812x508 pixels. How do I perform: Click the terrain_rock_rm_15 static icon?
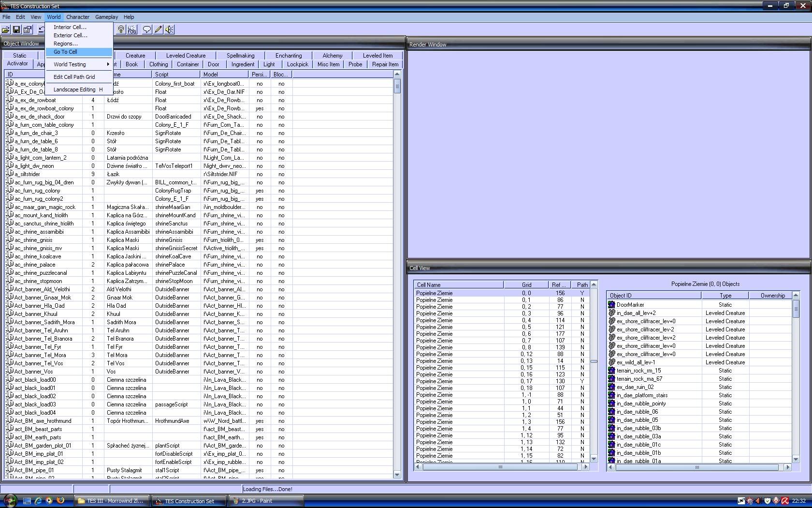click(611, 370)
